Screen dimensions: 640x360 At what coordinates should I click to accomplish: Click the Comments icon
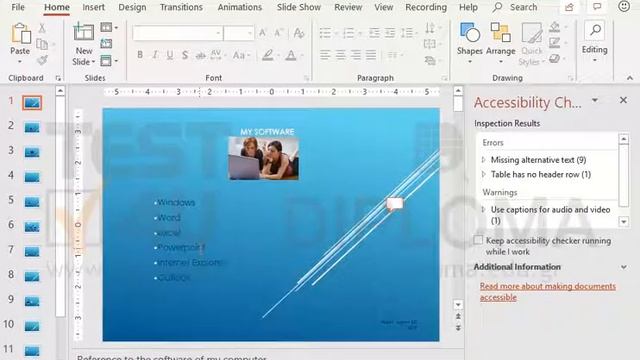click(597, 7)
